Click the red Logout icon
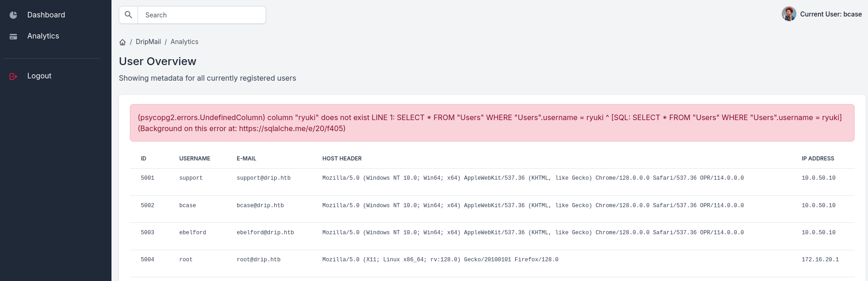 pyautogui.click(x=13, y=76)
